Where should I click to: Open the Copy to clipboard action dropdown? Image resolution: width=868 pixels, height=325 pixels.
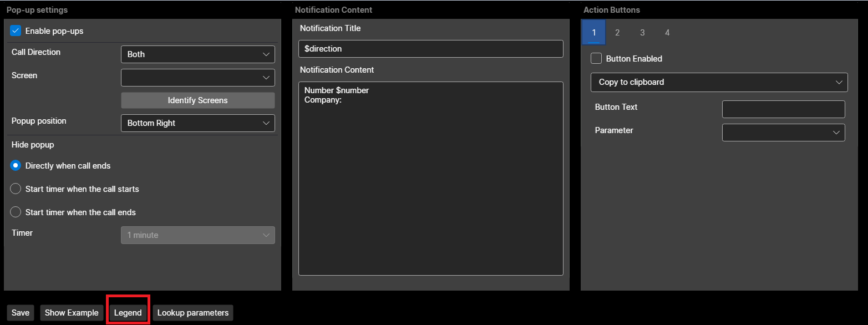[719, 82]
